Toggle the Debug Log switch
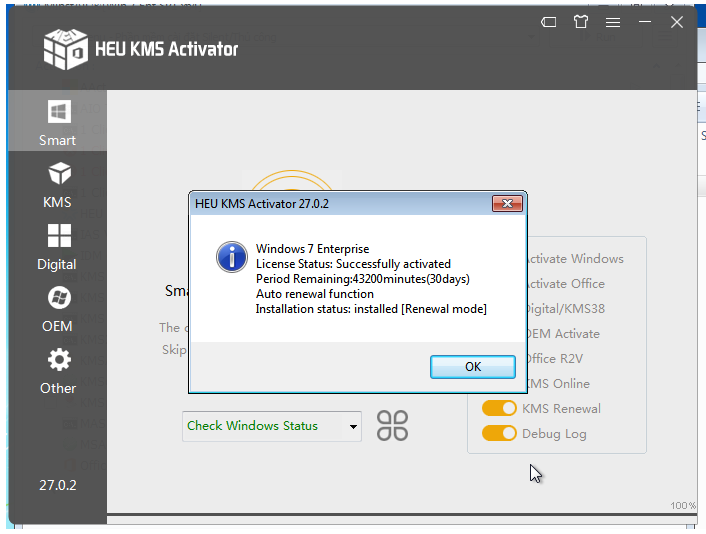Image resolution: width=706 pixels, height=534 pixels. [499, 434]
